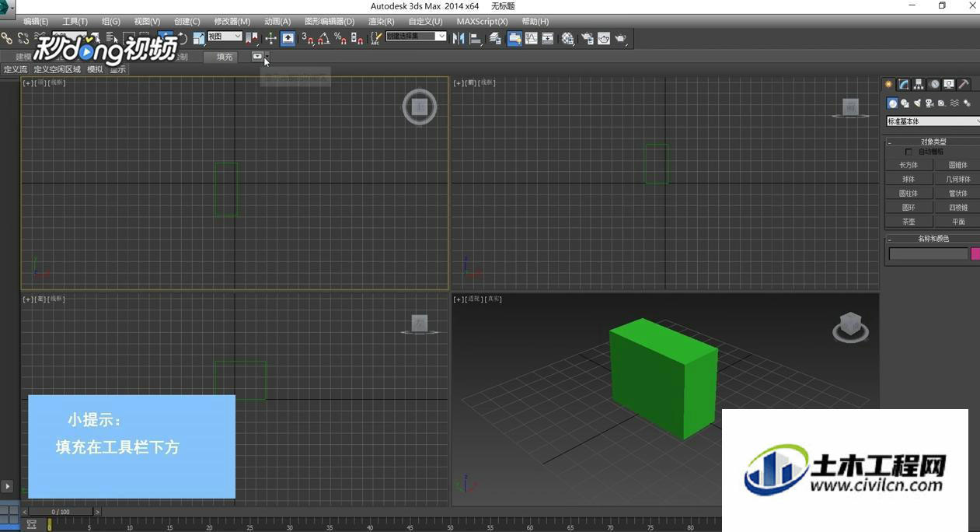The image size is (980, 532).
Task: Collapse the 对象类型 rollout
Action: 933,142
